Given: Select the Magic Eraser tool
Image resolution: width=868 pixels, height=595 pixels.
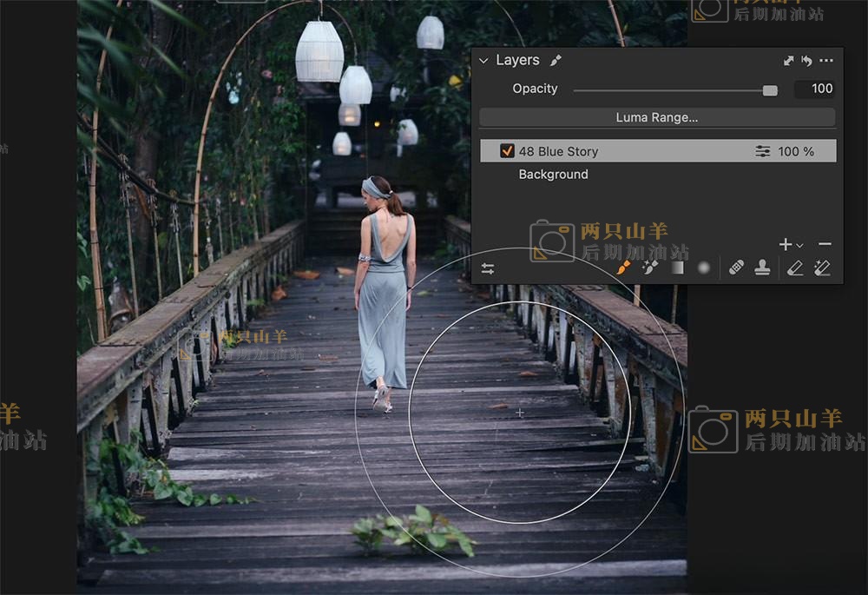Looking at the screenshot, I should (x=822, y=268).
